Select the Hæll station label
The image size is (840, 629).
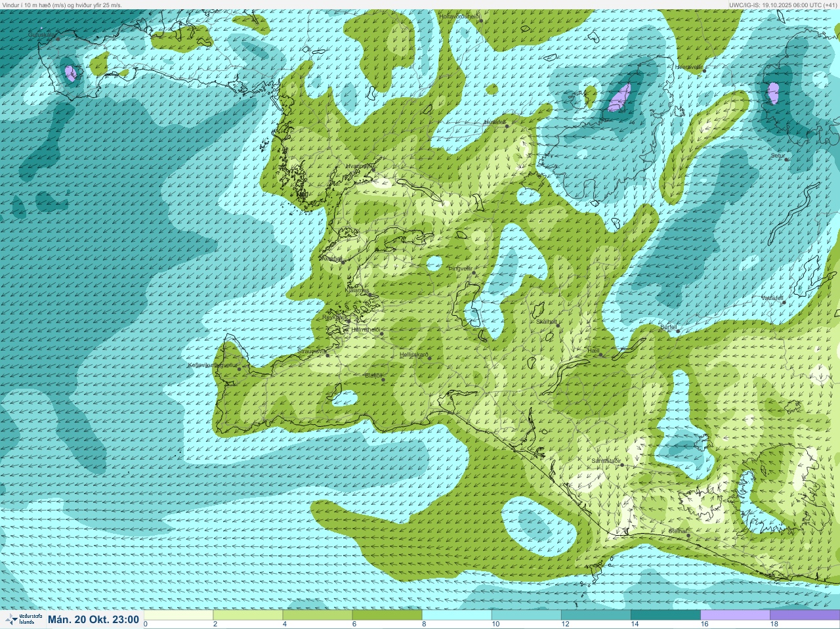[593, 351]
